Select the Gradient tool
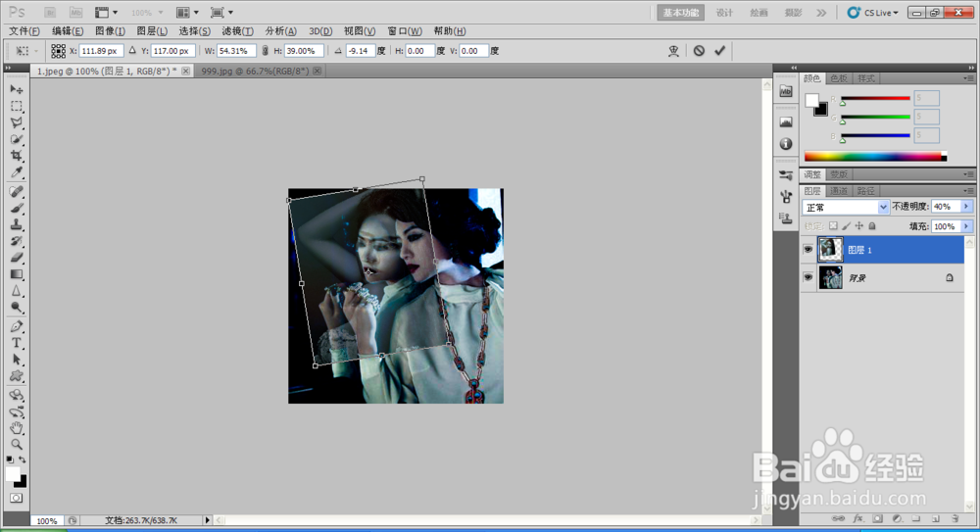The height and width of the screenshot is (532, 980). click(x=17, y=274)
